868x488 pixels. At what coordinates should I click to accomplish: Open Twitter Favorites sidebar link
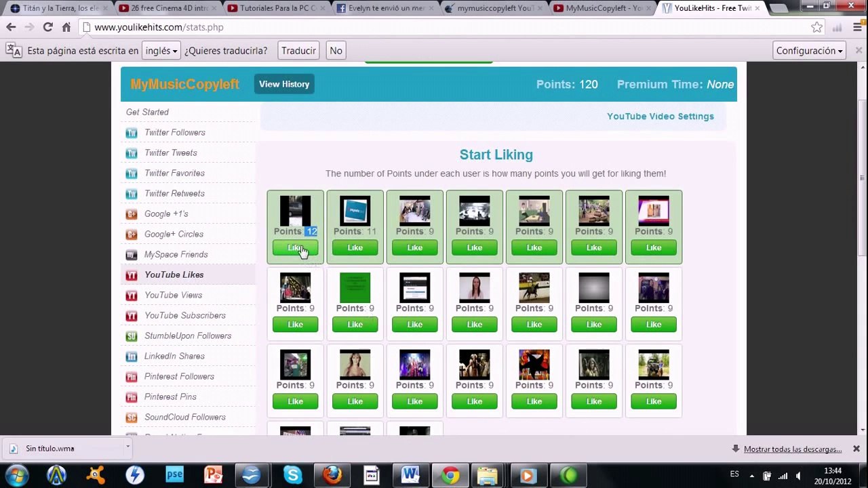pos(174,174)
